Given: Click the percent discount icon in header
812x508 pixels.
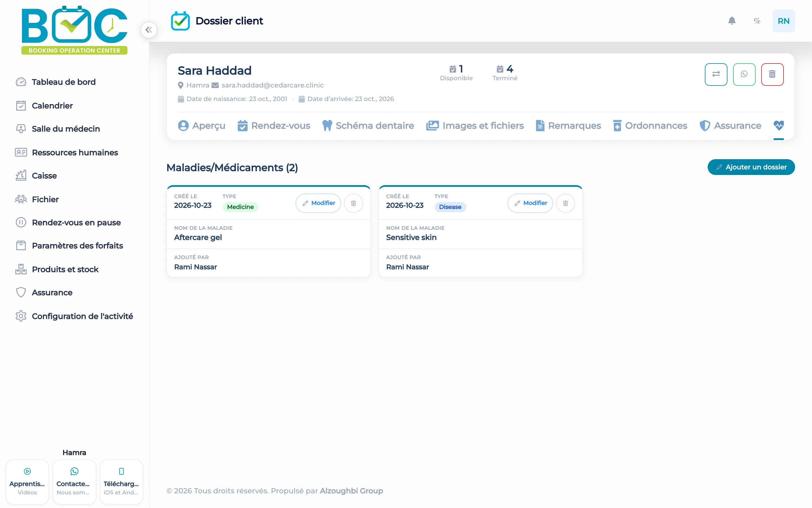Looking at the screenshot, I should (x=757, y=21).
